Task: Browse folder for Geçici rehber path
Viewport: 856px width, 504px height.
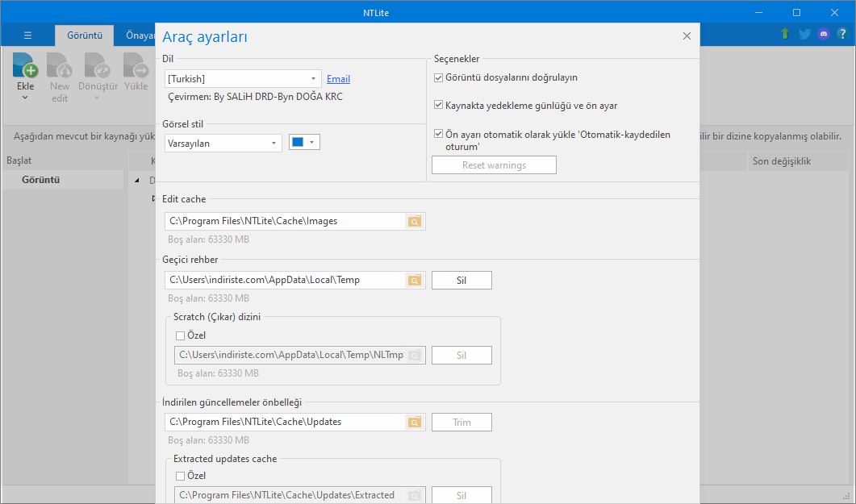Action: (x=415, y=281)
